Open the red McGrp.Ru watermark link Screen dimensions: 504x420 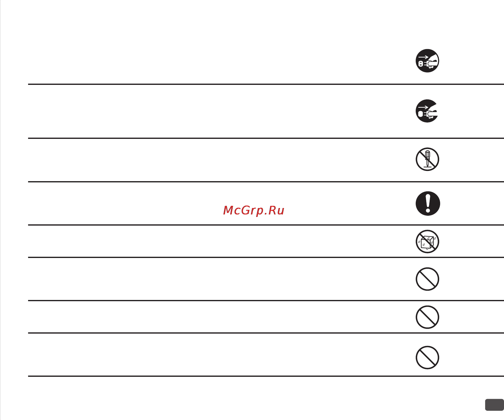coord(254,210)
